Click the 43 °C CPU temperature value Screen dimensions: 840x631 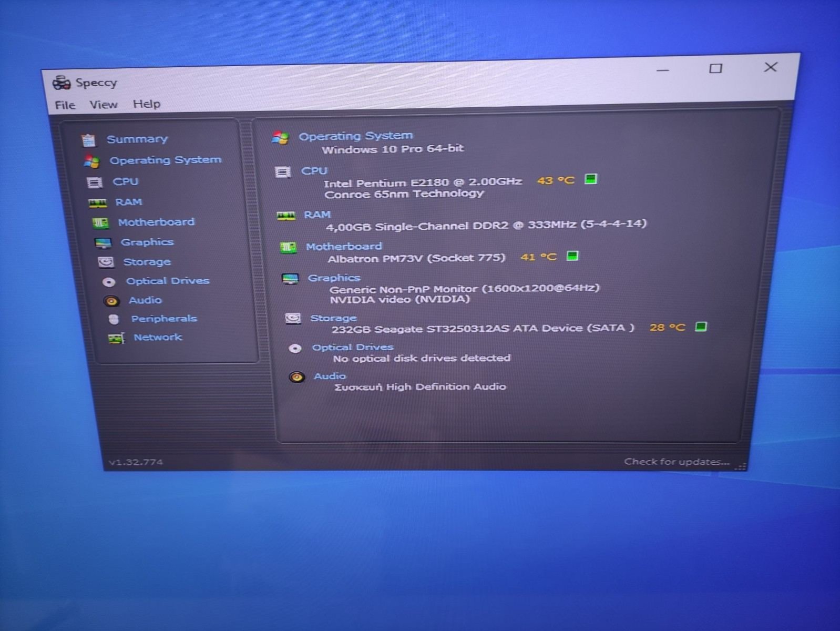[x=556, y=180]
